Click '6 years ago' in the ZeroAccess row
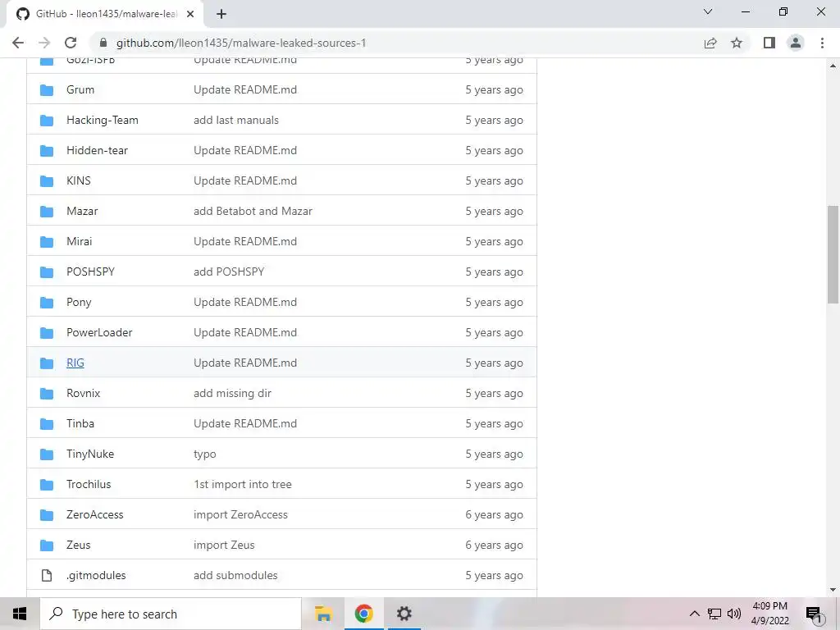 (494, 515)
